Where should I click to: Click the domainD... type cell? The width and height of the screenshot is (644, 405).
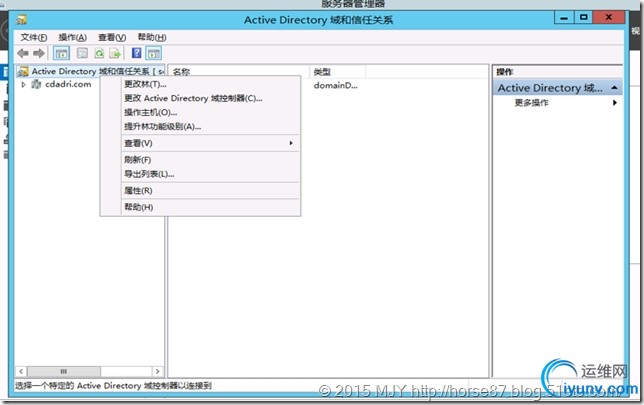pyautogui.click(x=335, y=85)
